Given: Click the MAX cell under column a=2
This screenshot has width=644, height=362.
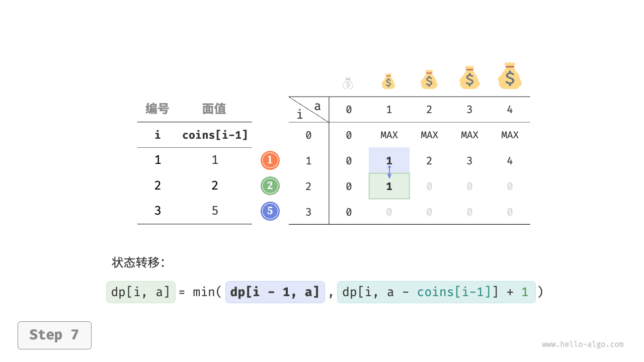Looking at the screenshot, I should [x=429, y=135].
